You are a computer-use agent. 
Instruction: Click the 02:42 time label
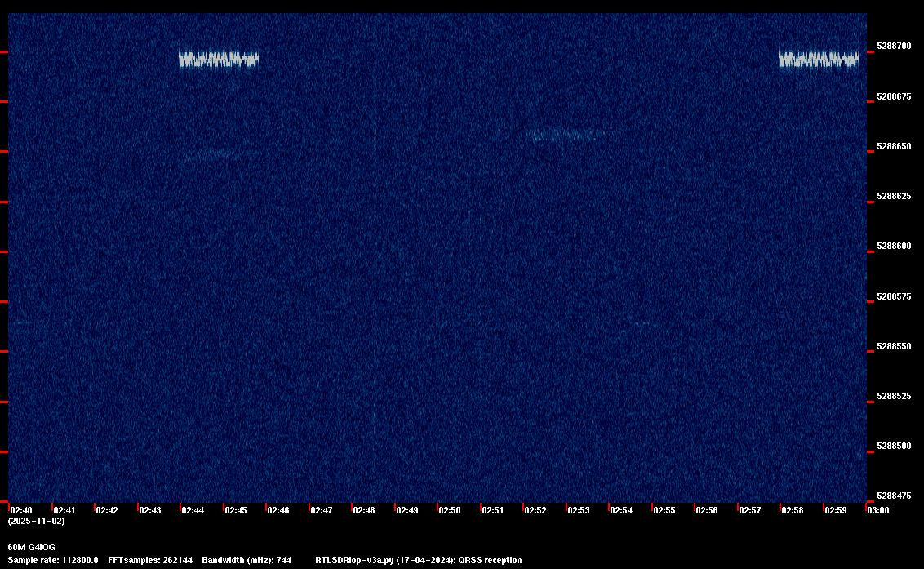coord(107,510)
